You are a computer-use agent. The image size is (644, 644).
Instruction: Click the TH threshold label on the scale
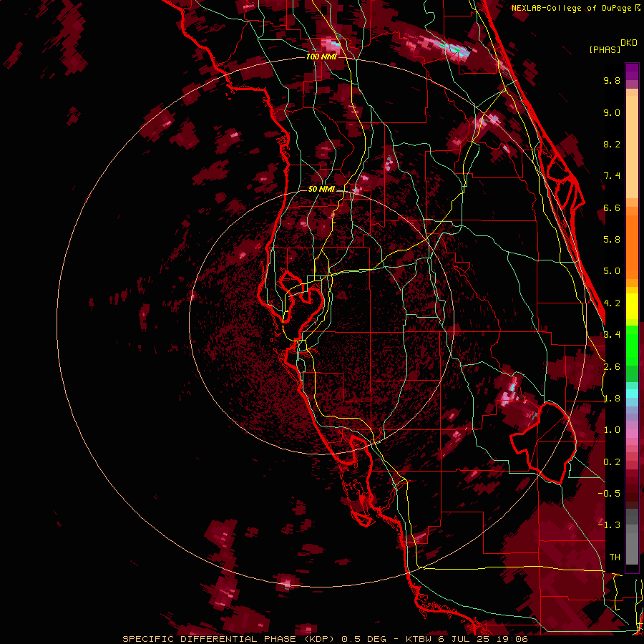pos(615,557)
